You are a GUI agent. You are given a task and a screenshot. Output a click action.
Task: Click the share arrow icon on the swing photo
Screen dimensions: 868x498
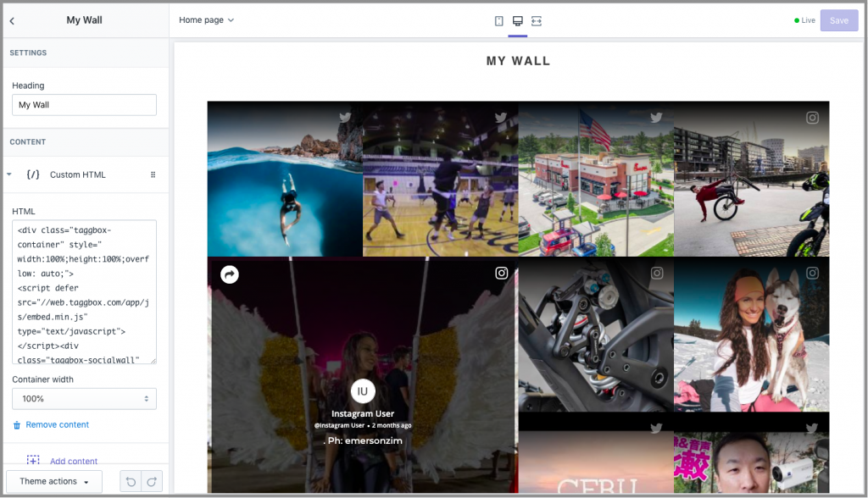230,274
